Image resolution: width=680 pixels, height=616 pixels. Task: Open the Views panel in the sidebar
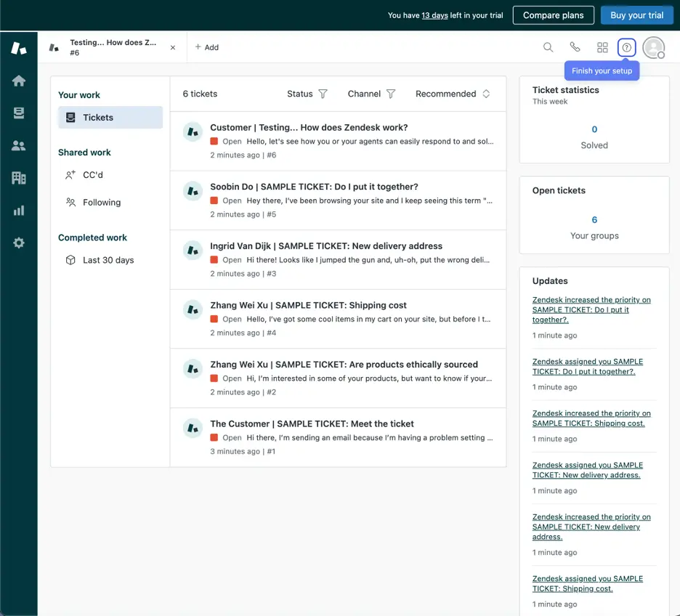(19, 113)
